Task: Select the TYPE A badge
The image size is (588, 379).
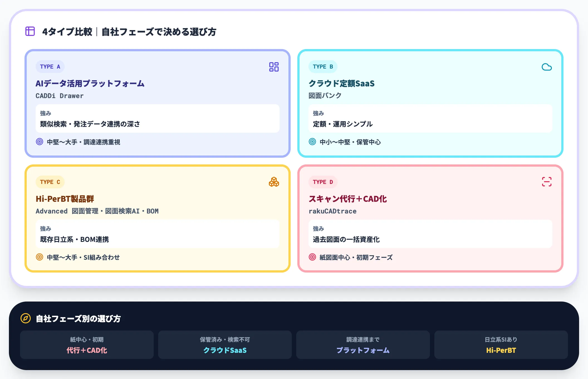Action: point(50,66)
